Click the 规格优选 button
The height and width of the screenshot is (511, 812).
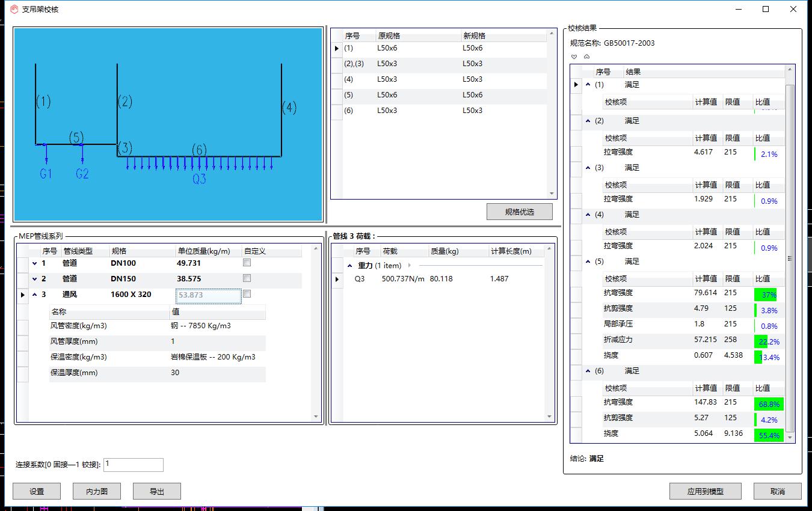point(520,212)
